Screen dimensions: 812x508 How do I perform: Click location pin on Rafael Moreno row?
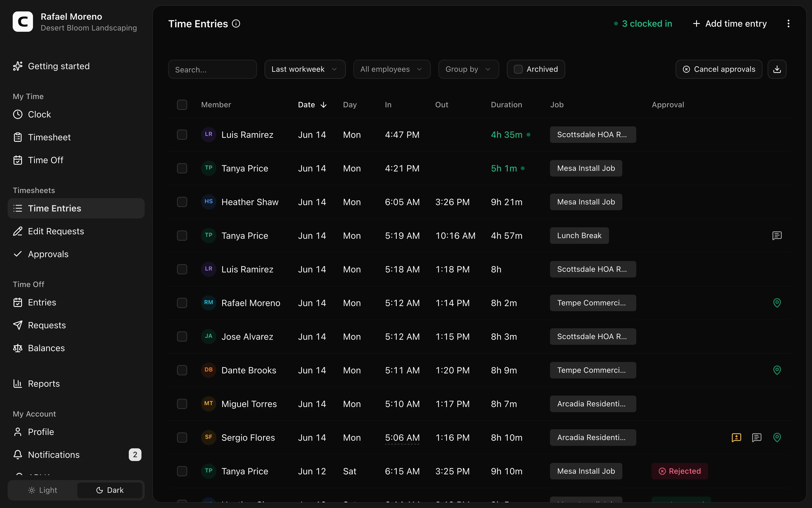[777, 303]
